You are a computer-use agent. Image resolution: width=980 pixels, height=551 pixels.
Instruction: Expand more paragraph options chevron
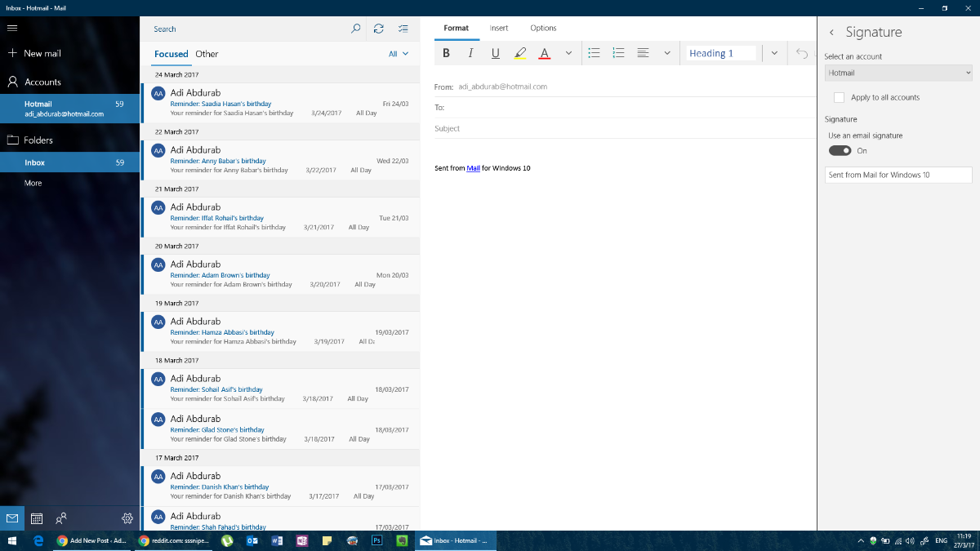pos(667,53)
